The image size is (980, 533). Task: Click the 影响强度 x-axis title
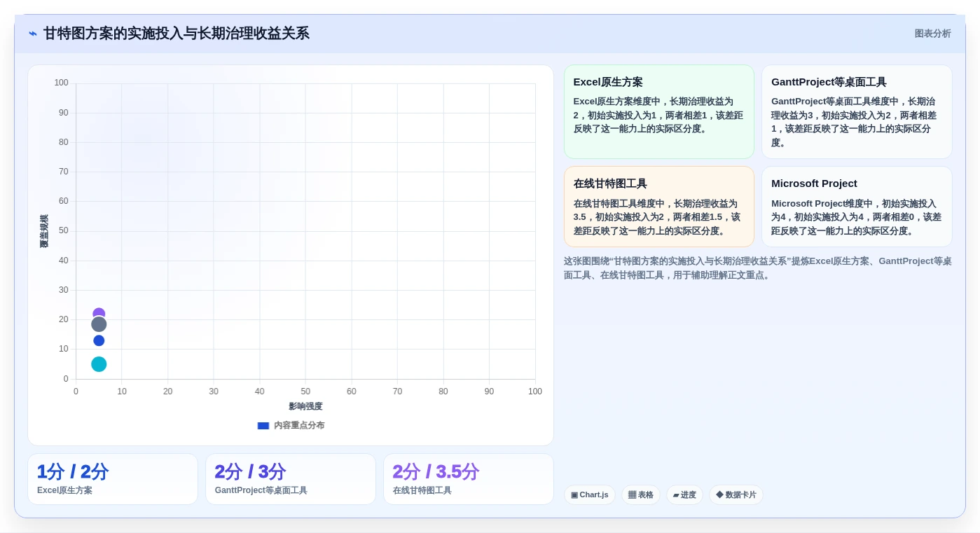pos(305,406)
